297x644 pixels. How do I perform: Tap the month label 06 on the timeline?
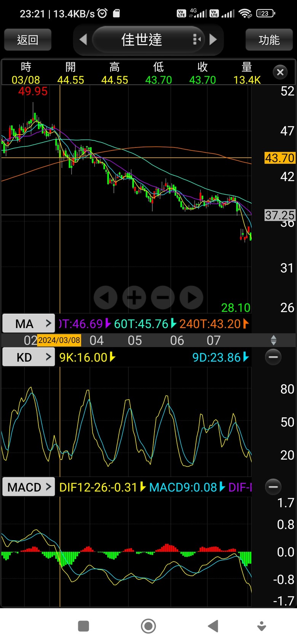coord(177,340)
